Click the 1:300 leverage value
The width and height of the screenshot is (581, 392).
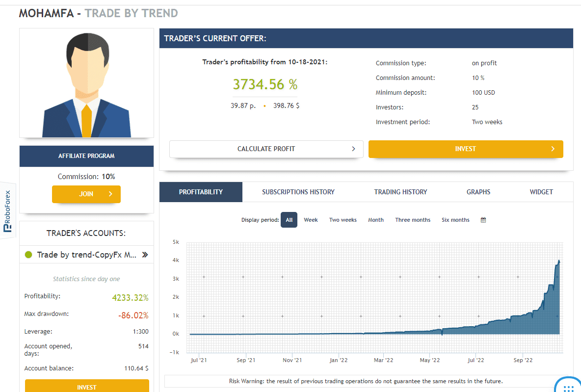(141, 332)
